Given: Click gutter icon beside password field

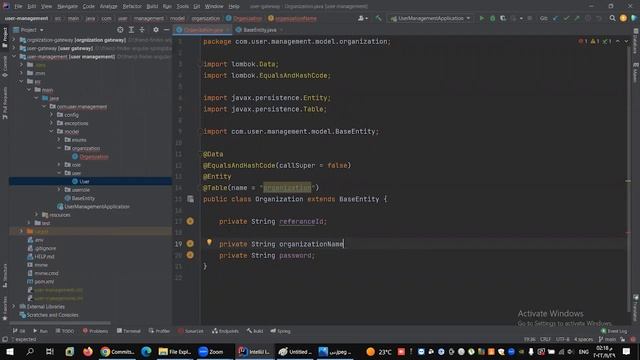Looking at the screenshot, I should (190, 255).
